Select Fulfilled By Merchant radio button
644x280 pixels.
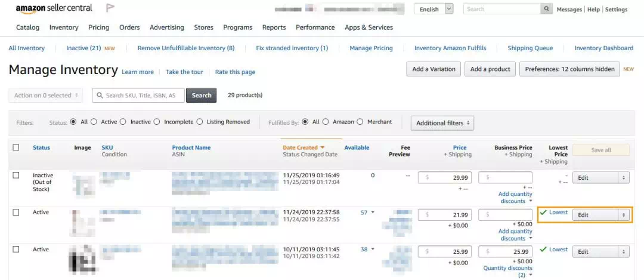pos(360,122)
